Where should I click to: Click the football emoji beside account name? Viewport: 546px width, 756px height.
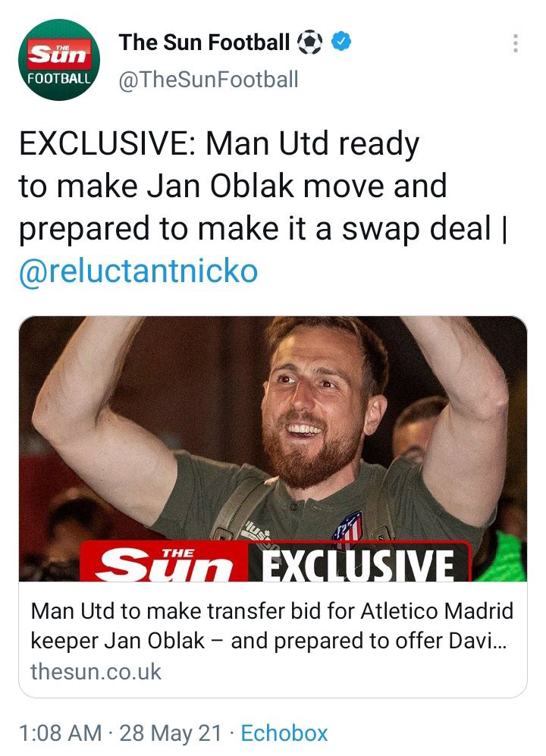pos(309,42)
